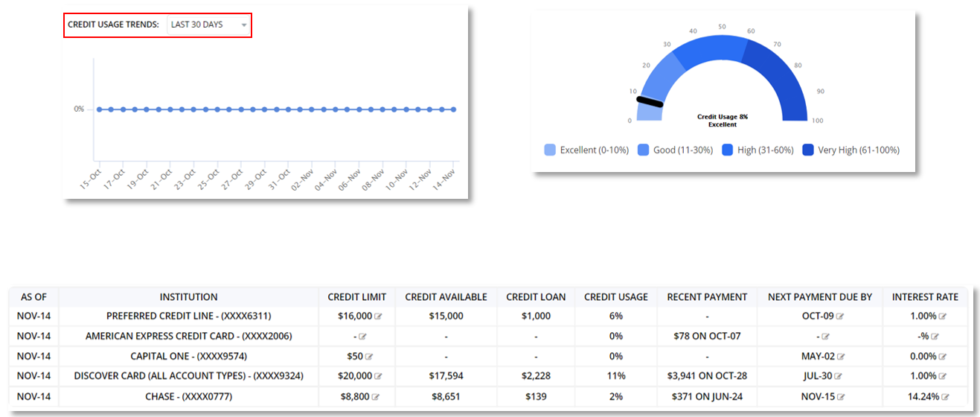Select Discover Card (All Account Types) institution

tap(189, 377)
